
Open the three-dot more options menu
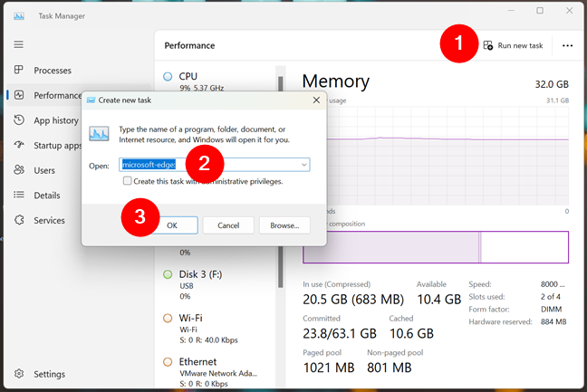(x=568, y=45)
